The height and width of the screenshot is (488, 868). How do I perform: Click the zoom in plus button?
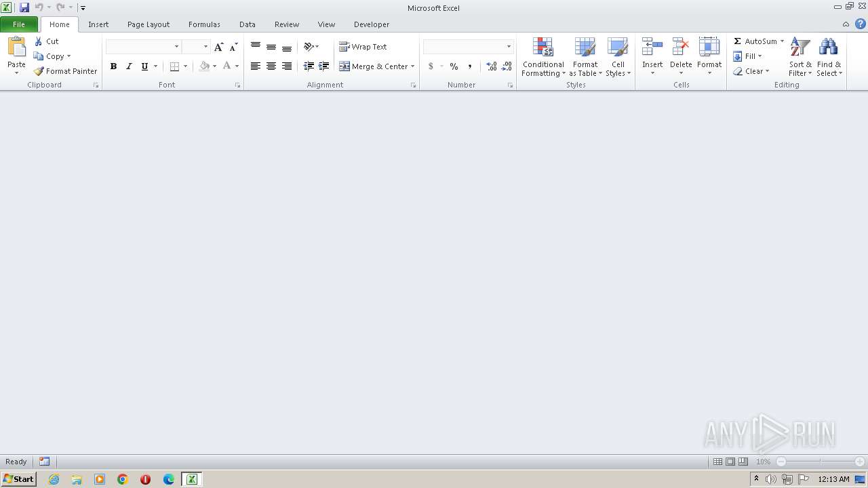(860, 462)
